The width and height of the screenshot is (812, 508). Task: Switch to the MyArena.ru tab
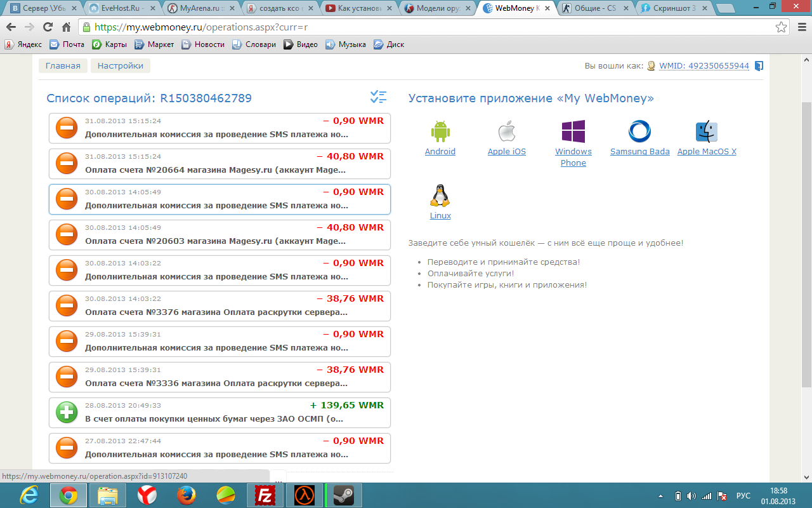(200, 8)
